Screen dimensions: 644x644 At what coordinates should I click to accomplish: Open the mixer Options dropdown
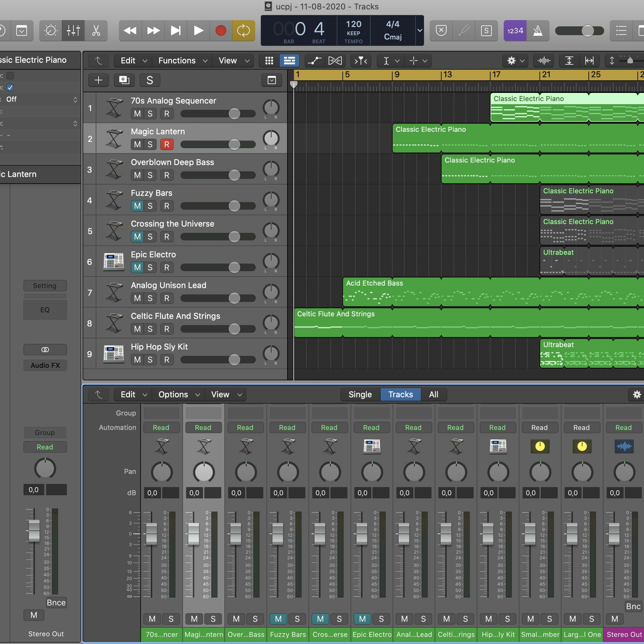[x=179, y=394]
